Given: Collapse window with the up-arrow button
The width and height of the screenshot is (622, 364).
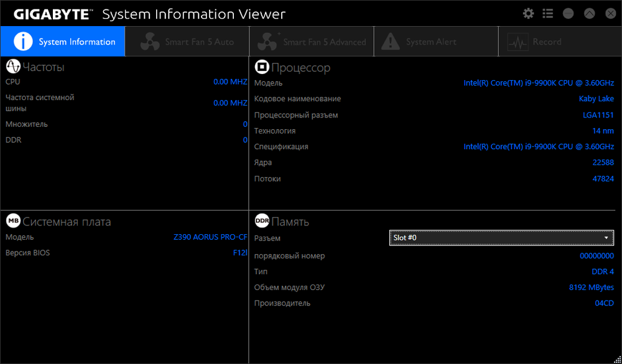Looking at the screenshot, I should tap(589, 13).
